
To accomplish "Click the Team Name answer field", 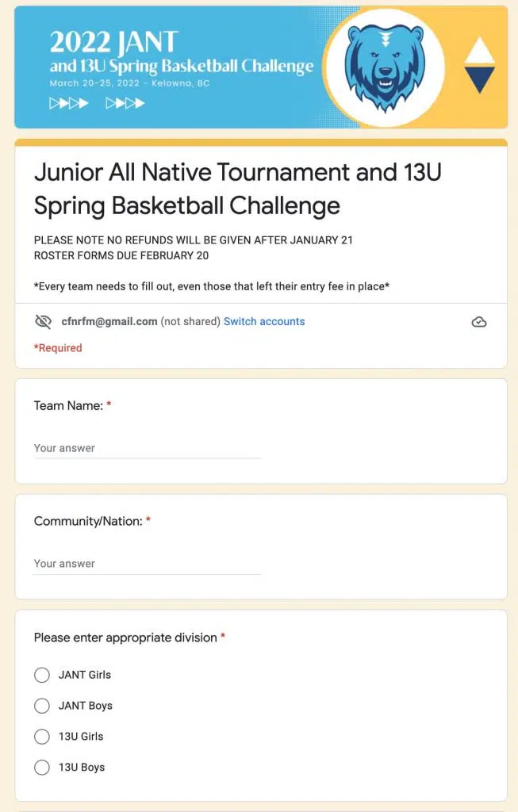I will click(147, 448).
